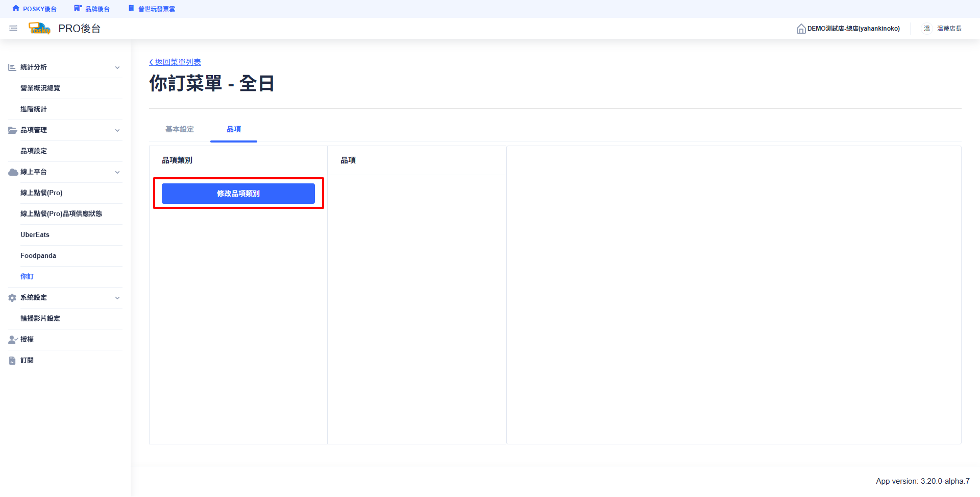Click the POSKY後台 home icon
Viewport: 980px width, 497px height.
16,9
